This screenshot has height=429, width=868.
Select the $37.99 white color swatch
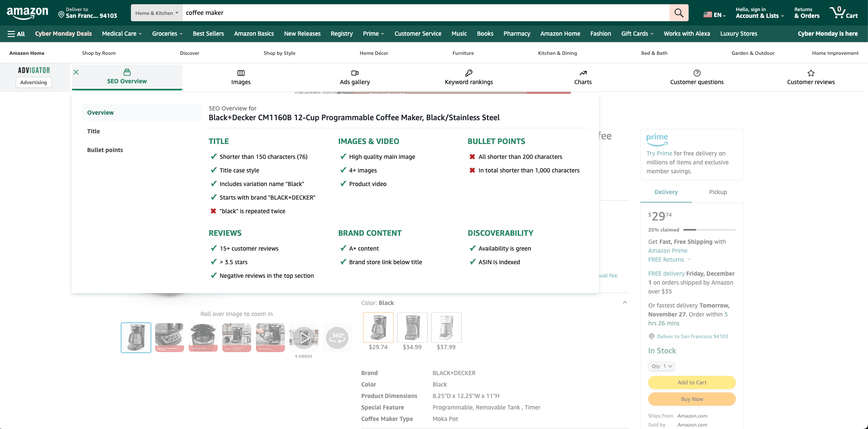click(x=446, y=327)
